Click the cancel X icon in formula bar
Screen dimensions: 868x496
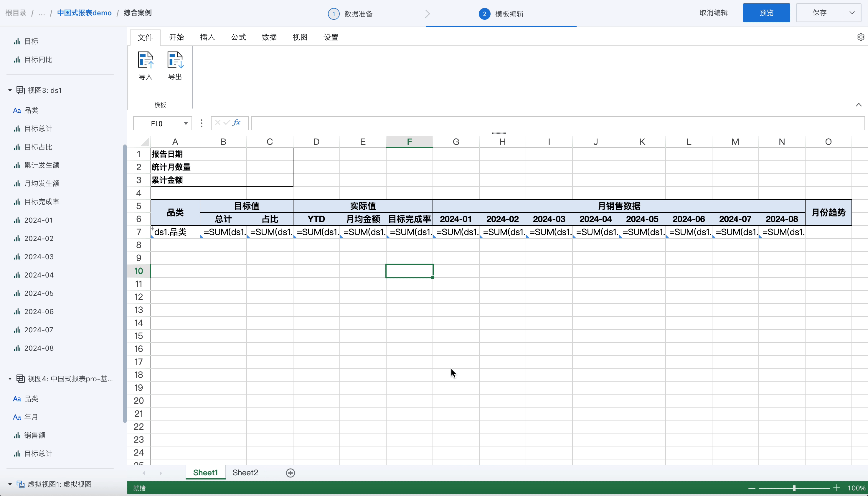pos(218,123)
